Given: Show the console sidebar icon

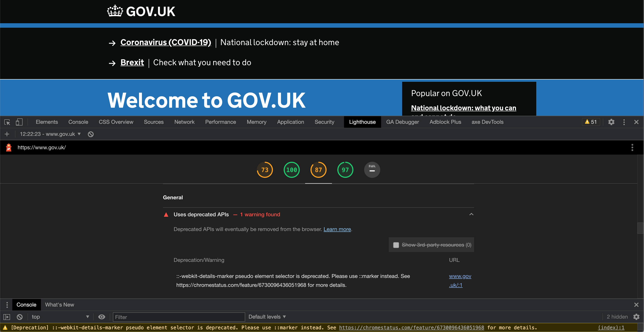Looking at the screenshot, I should point(7,317).
